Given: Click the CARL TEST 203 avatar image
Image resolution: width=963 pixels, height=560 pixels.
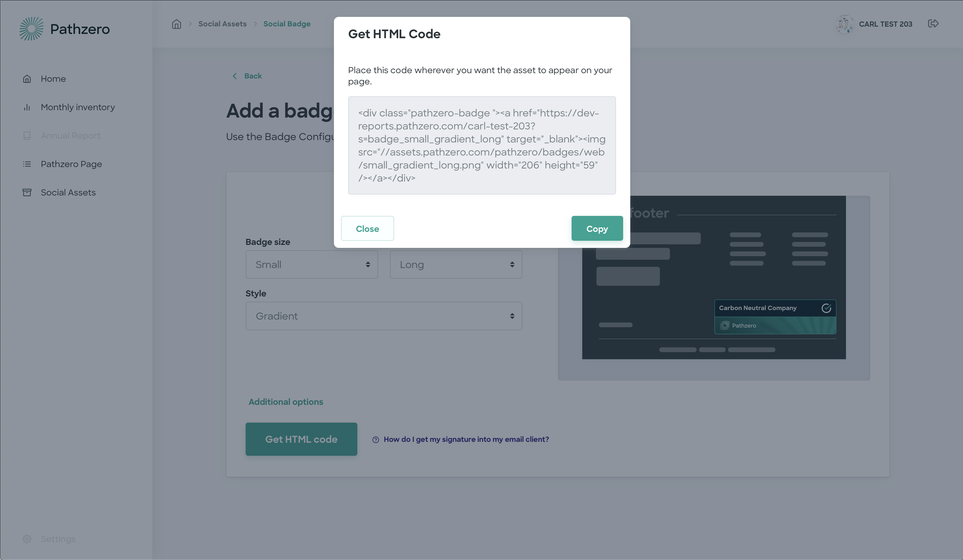Looking at the screenshot, I should [844, 24].
